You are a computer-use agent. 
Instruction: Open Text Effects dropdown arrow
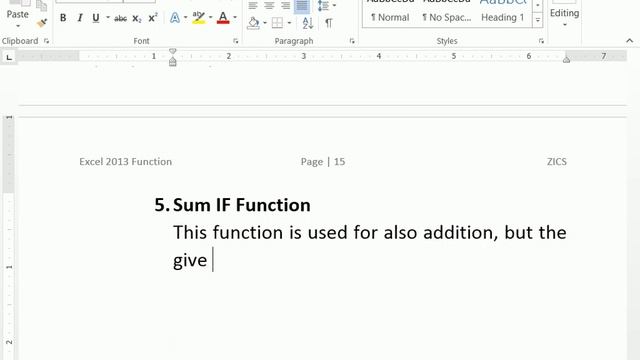185,18
